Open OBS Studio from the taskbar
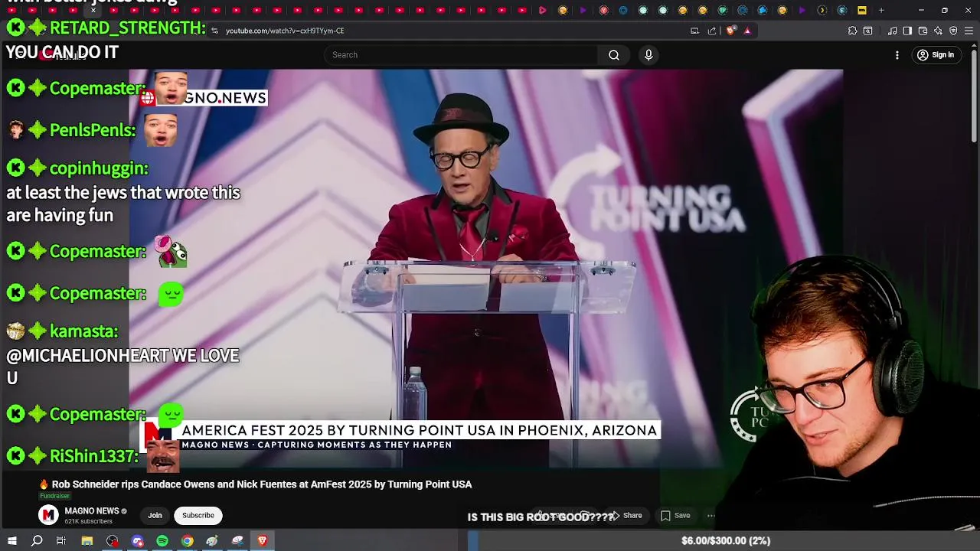Viewport: 980px width, 551px height. click(113, 541)
